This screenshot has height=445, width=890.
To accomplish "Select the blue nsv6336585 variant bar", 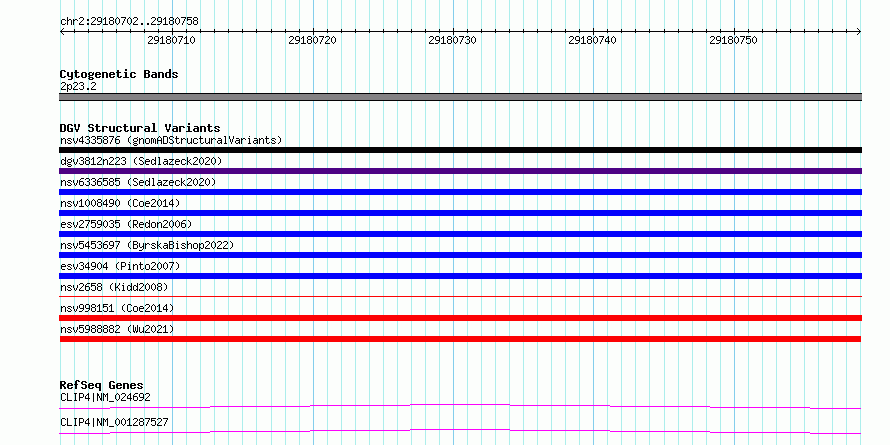I will (460, 192).
